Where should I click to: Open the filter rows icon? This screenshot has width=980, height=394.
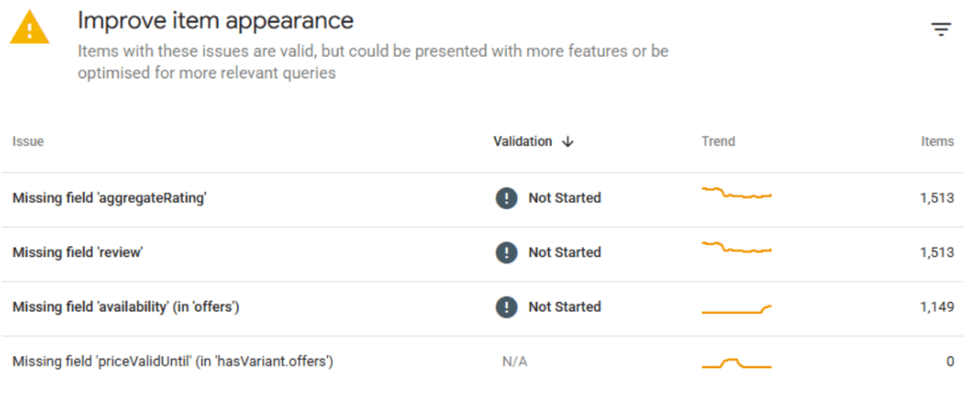coord(940,29)
